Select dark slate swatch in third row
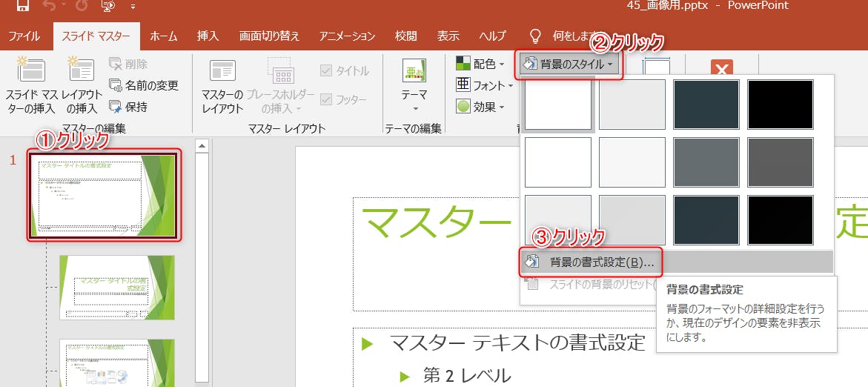Screen dimensions: 868x387 (x=706, y=219)
